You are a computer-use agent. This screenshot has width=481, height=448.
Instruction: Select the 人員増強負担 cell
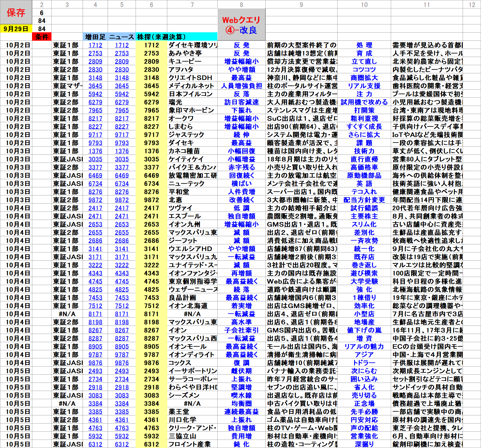pyautogui.click(x=241, y=86)
